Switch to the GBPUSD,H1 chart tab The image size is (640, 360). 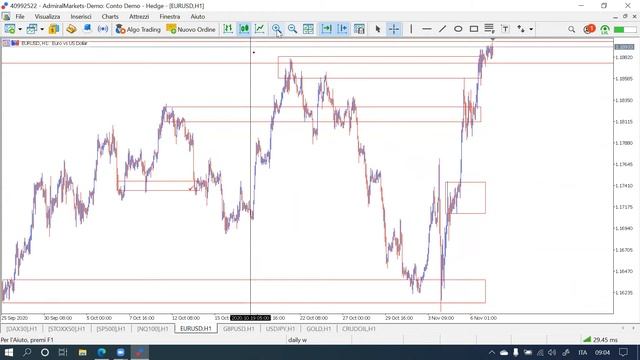click(x=239, y=329)
